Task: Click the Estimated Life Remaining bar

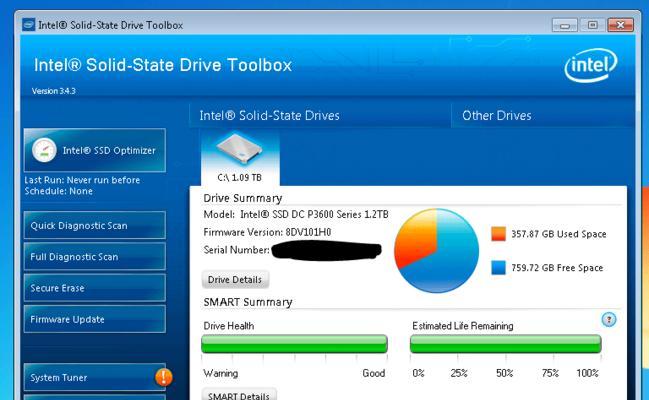Action: pyautogui.click(x=505, y=344)
